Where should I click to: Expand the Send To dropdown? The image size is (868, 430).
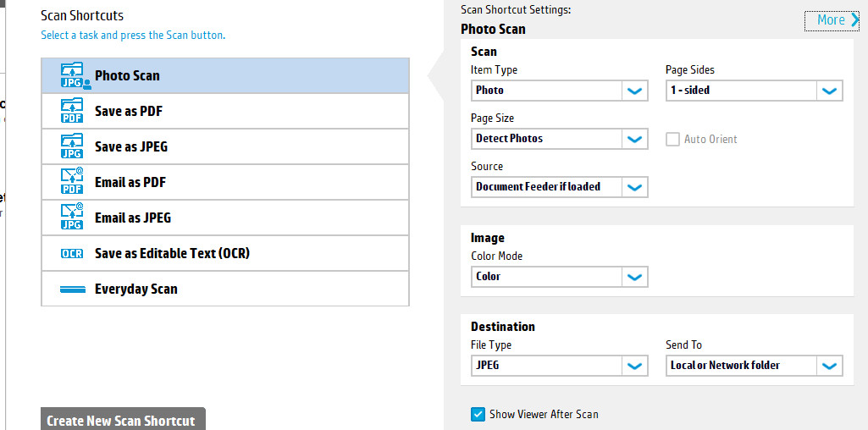(754, 366)
